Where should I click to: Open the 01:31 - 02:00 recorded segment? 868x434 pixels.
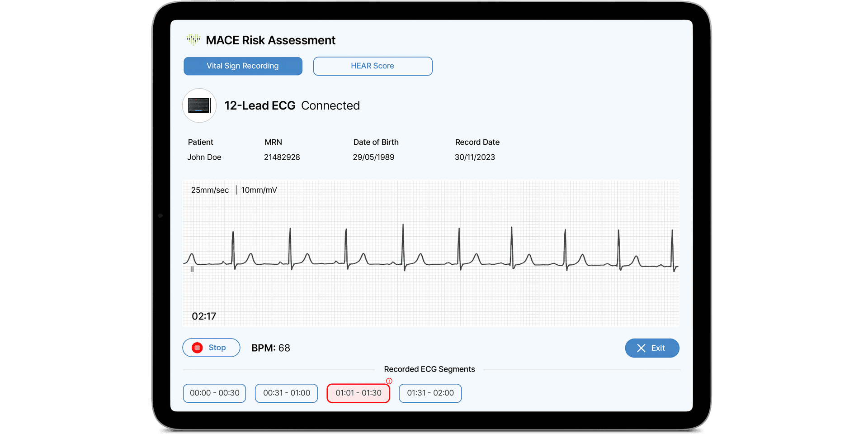430,393
